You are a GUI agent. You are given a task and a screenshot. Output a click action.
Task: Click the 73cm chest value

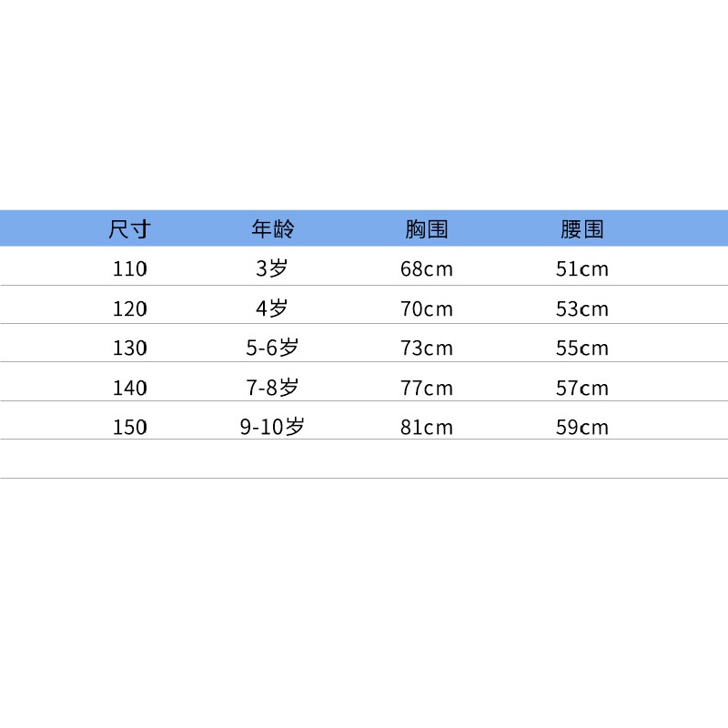coord(427,348)
